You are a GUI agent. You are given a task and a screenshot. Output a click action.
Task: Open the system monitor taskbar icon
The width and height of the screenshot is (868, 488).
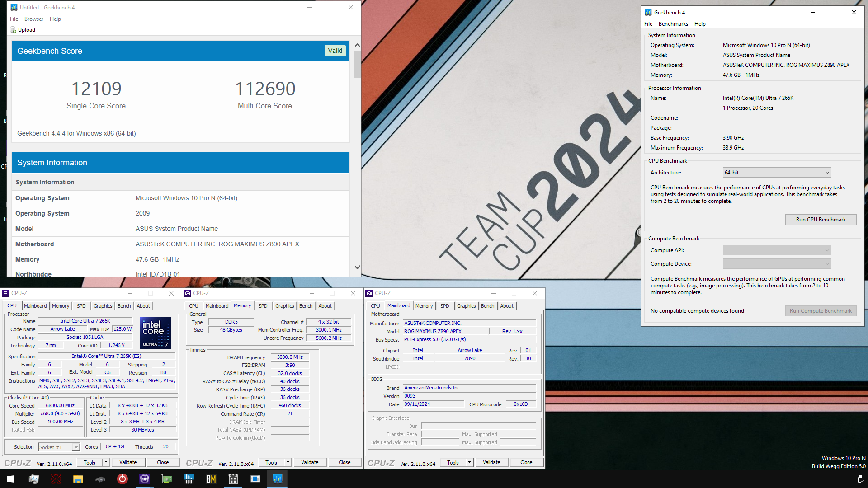click(x=33, y=479)
